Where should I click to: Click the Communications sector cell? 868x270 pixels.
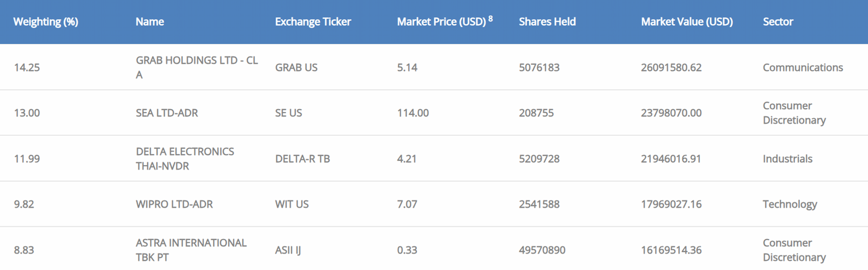coord(802,68)
